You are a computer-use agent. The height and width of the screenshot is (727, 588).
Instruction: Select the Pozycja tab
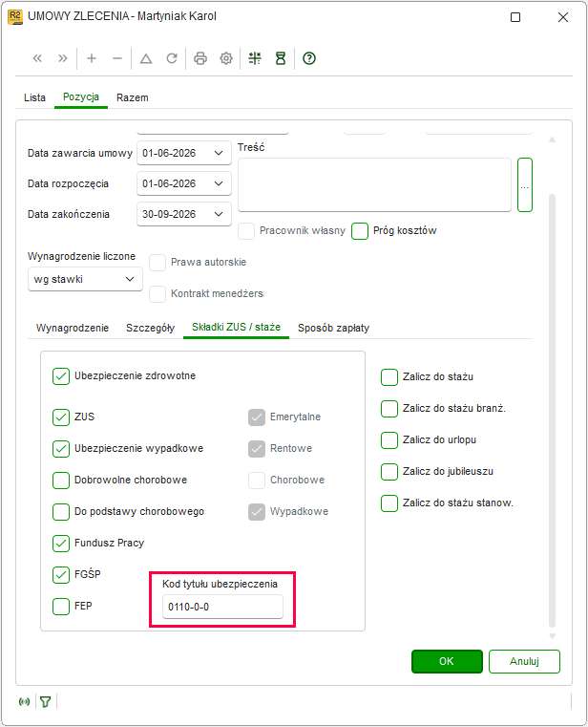click(81, 96)
